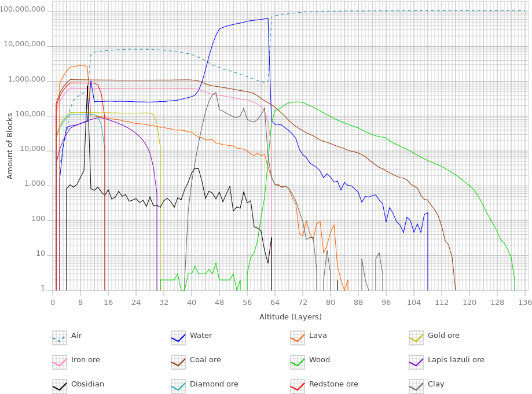Click the Redstone ore legend label

point(333,384)
